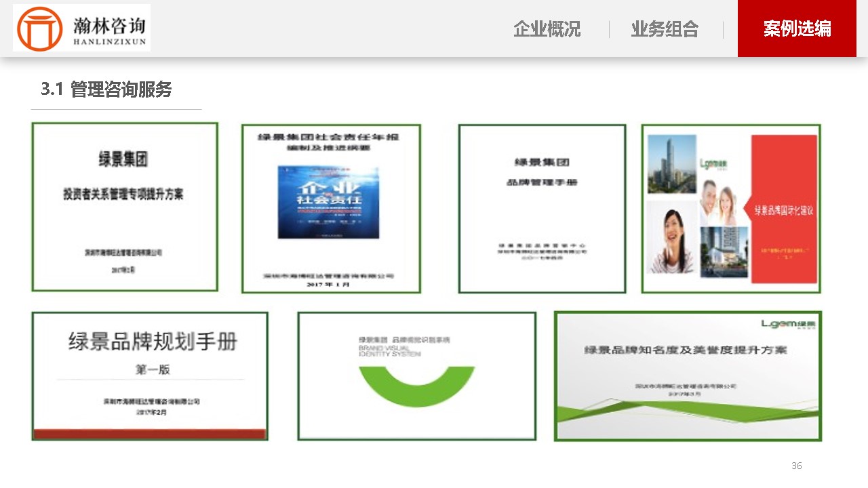Open the 绿景品牌知名度及美誉度提升方案 thumbnail
This screenshot has height=488, width=868.
(688, 376)
